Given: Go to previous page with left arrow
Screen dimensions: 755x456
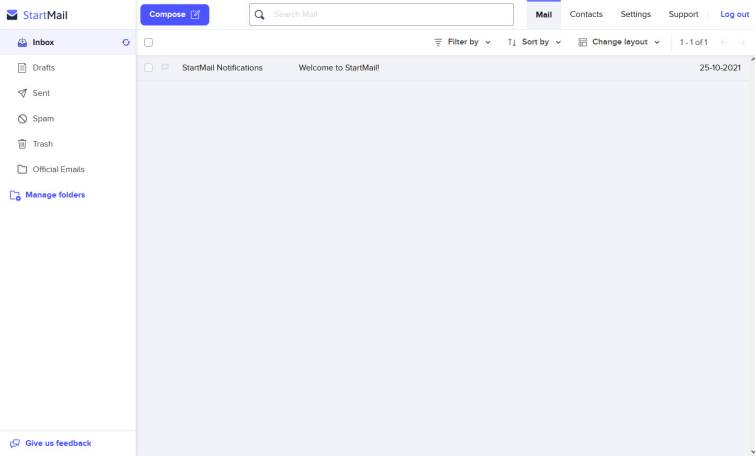Looking at the screenshot, I should (724, 42).
